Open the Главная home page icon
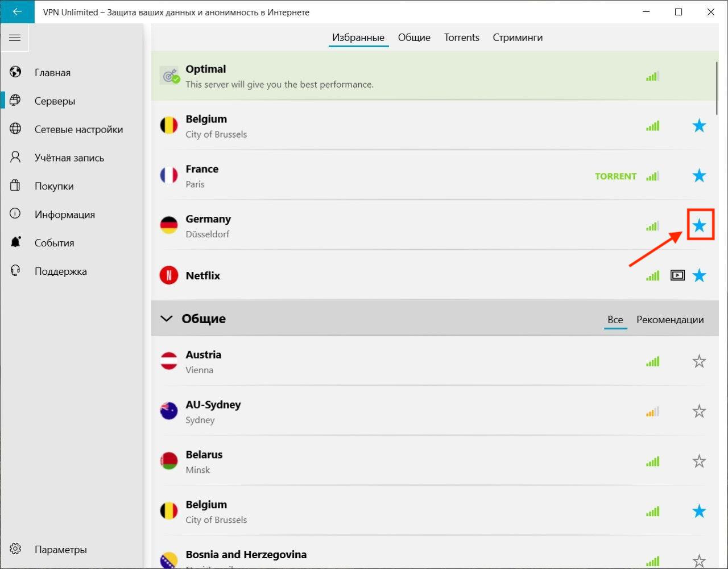The width and height of the screenshot is (728, 569). (15, 72)
